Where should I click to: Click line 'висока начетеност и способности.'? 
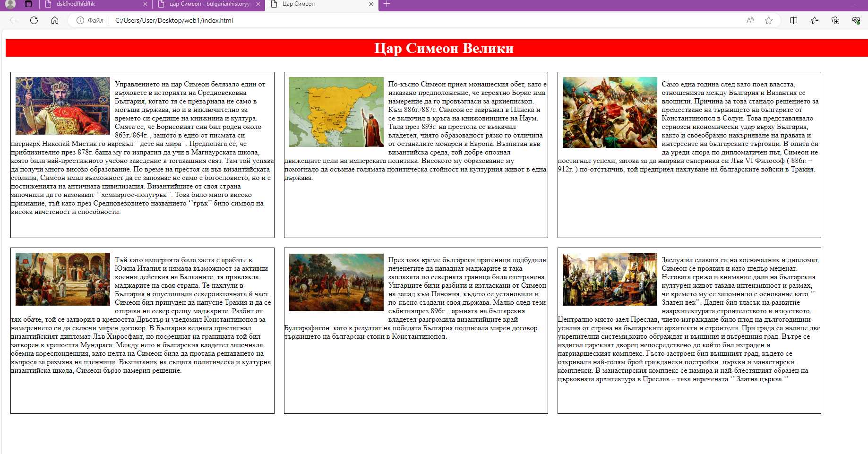click(66, 212)
